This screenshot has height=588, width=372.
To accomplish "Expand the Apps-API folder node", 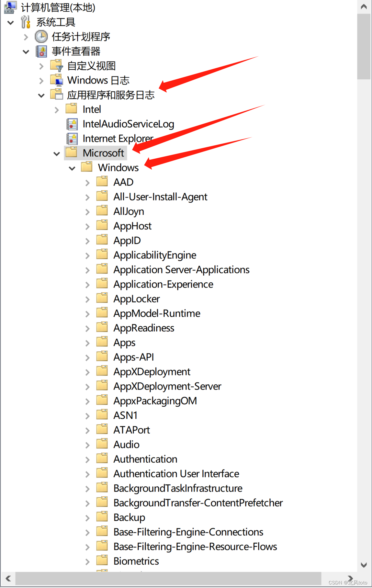I will [x=87, y=358].
